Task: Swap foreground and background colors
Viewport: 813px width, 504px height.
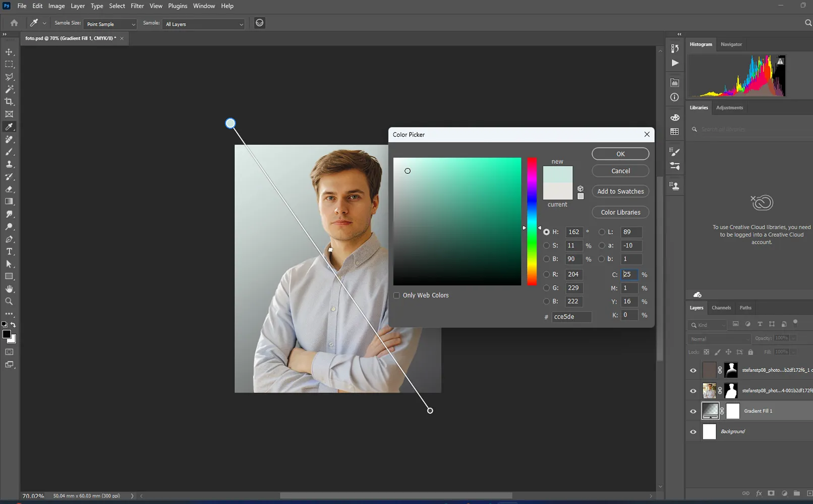Action: click(14, 325)
